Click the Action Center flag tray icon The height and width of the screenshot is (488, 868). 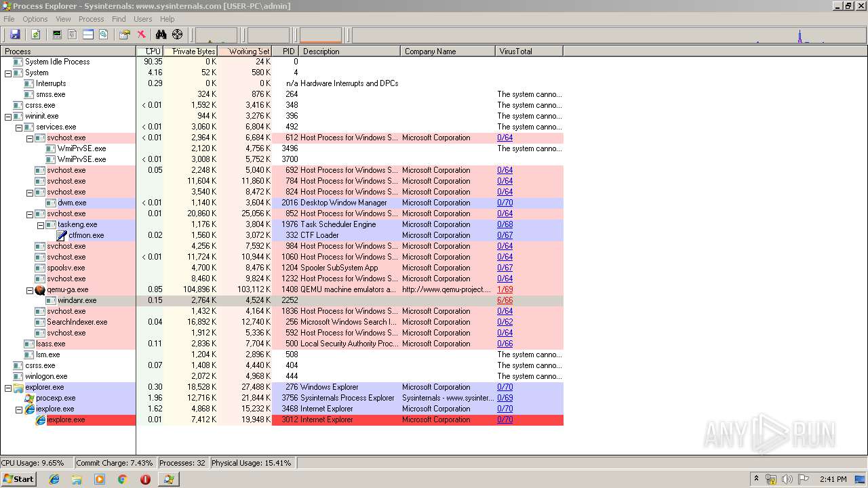coord(804,479)
